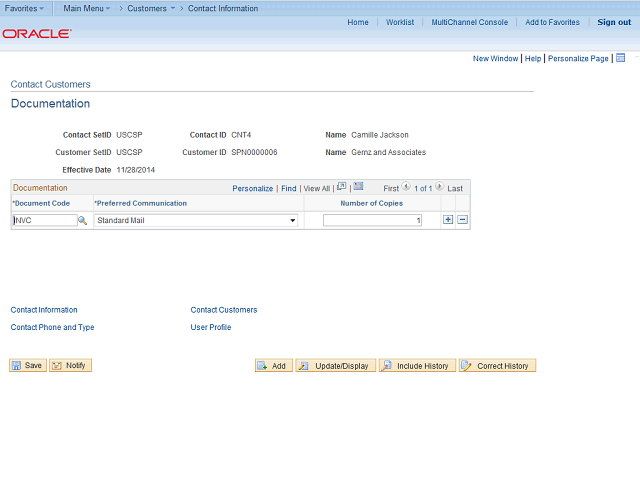Switch to Update/Display mode
The height and width of the screenshot is (480, 640).
[336, 366]
